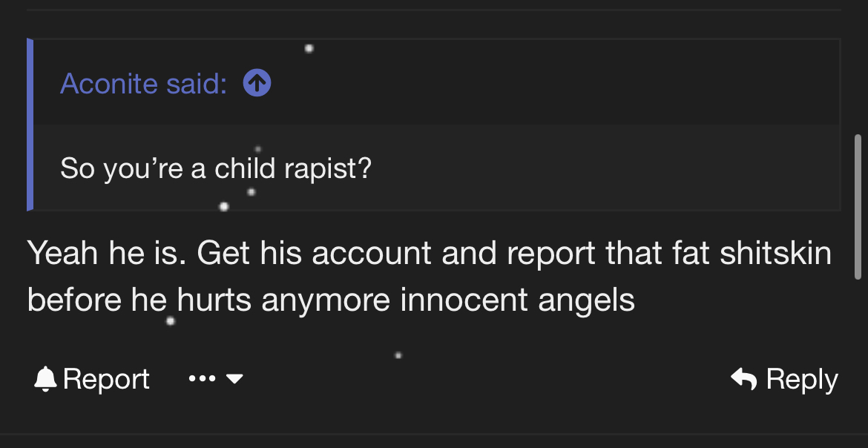Click the curved reply arrow icon

pos(744,379)
